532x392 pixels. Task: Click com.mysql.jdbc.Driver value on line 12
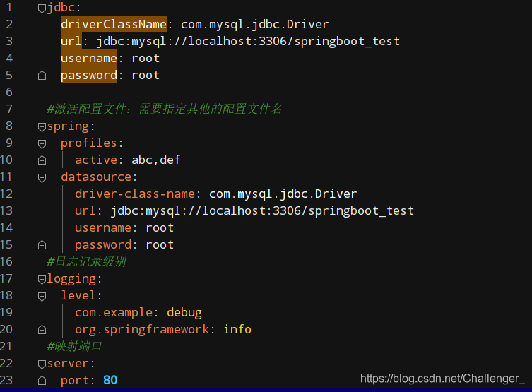283,194
